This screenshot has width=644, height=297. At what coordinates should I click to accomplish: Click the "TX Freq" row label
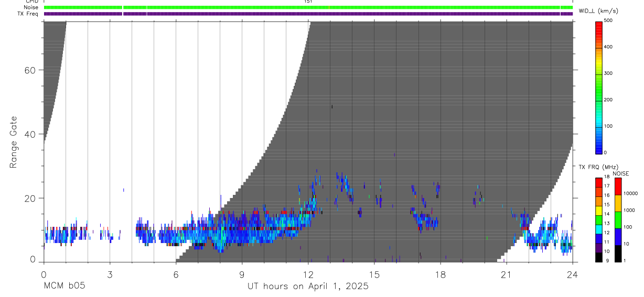(x=28, y=14)
